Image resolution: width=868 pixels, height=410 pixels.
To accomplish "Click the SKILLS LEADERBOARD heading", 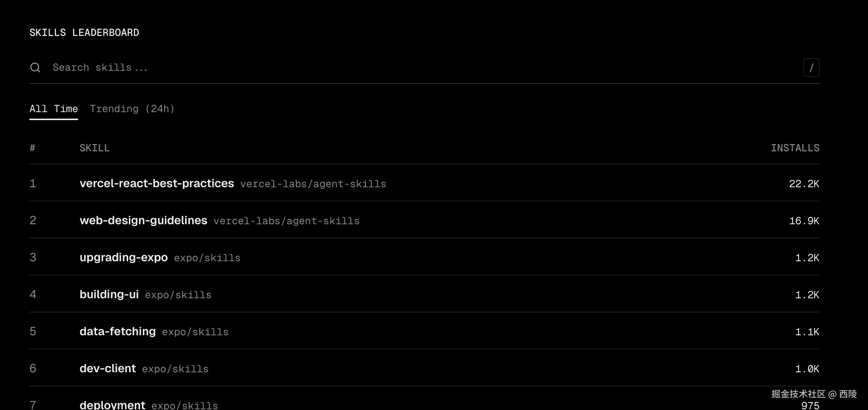I will tap(84, 33).
